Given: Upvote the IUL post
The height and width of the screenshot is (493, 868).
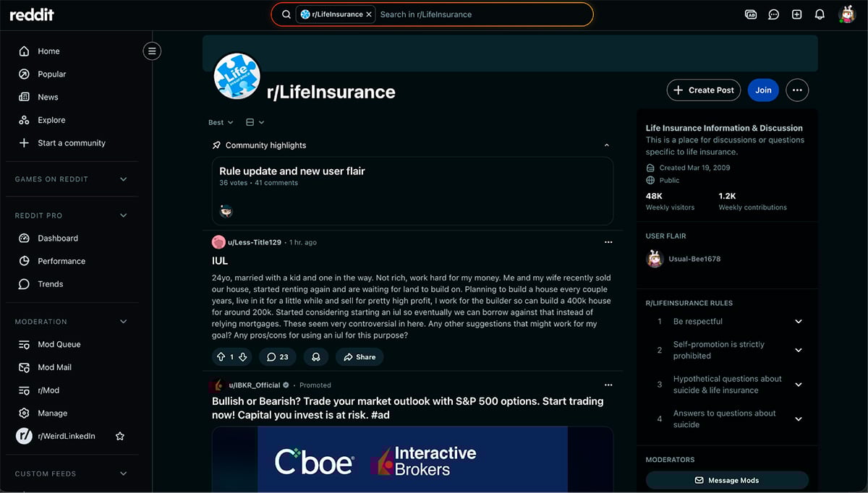Looking at the screenshot, I should 221,356.
